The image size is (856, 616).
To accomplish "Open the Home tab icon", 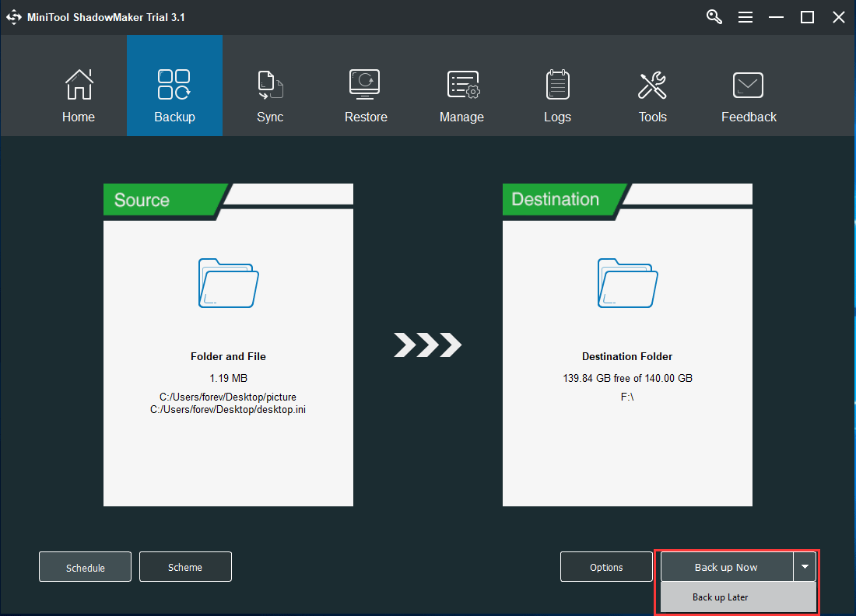I will coord(79,86).
